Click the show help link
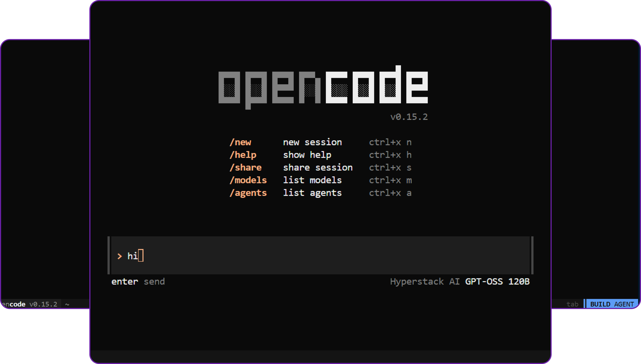The width and height of the screenshot is (641, 364). 307,155
